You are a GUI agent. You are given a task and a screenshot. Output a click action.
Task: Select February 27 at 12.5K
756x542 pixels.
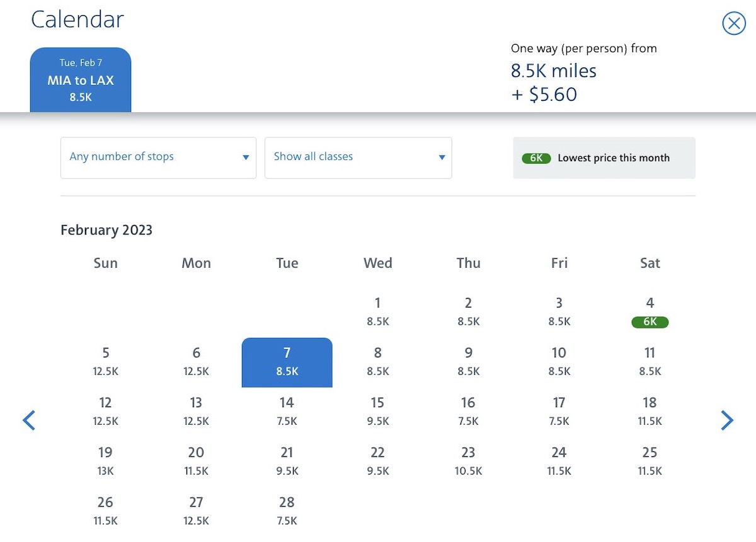pos(197,511)
